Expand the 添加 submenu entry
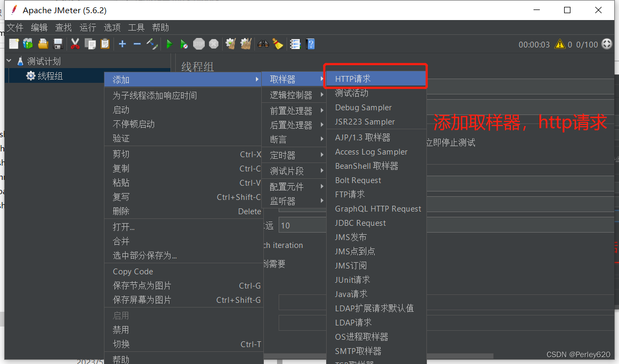The image size is (619, 364). click(x=184, y=80)
